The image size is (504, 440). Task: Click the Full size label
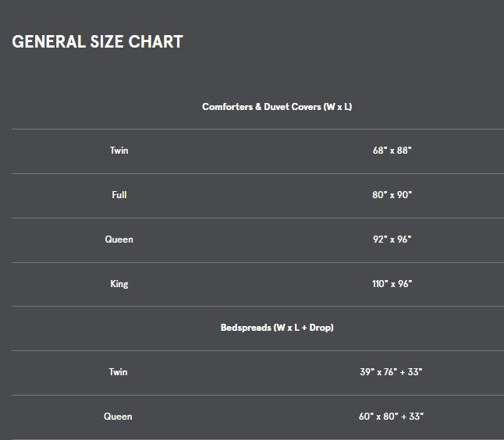coord(119,195)
